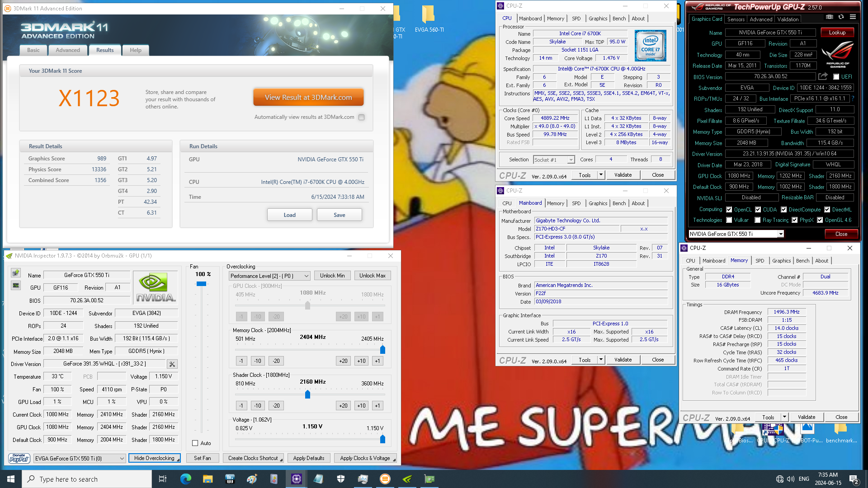The width and height of the screenshot is (868, 488).
Task: Toggle the DirectCompute checkbox in GPU-Z
Action: tap(783, 210)
